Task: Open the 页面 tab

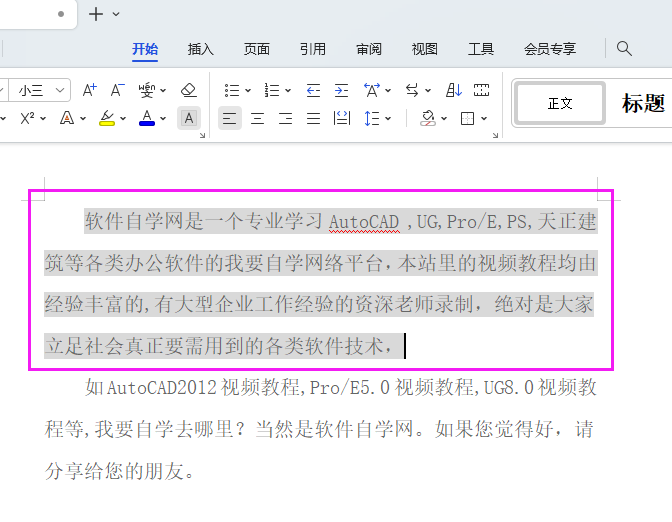Action: point(257,49)
